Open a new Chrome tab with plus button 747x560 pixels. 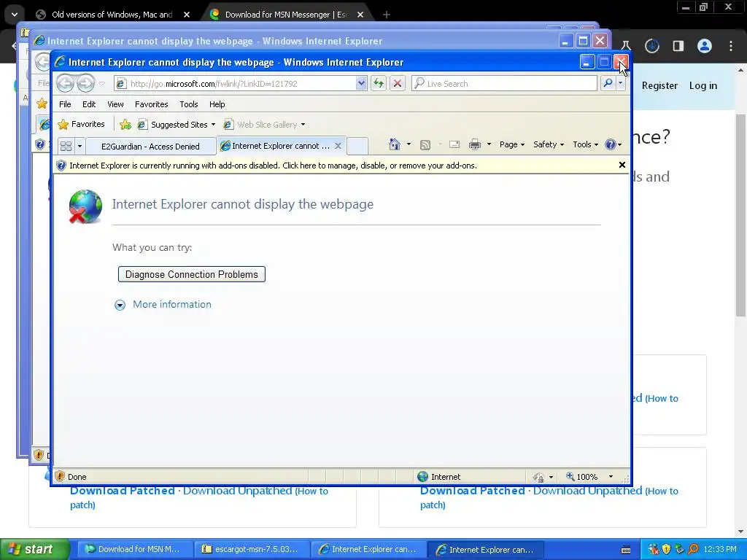[x=387, y=15]
